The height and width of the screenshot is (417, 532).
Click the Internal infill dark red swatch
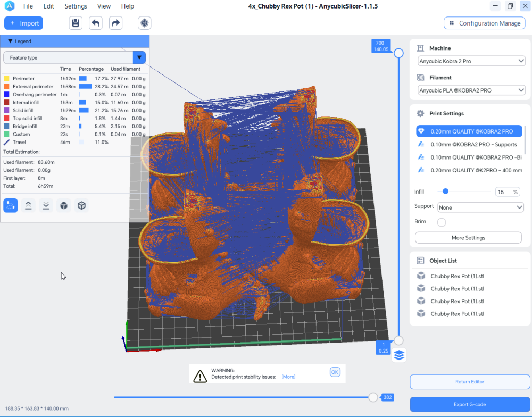tap(6, 103)
